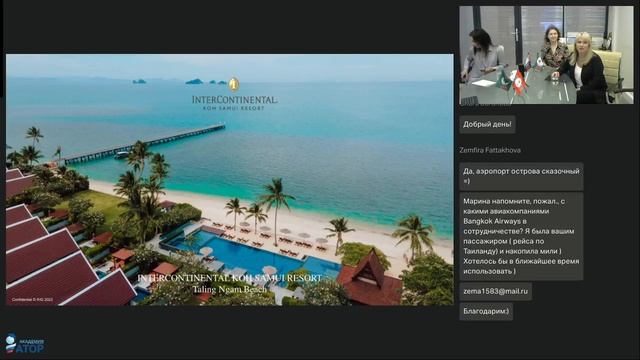
Task: Click the 'Confidential © IHG' slide footer note
Action: pyautogui.click(x=32, y=300)
